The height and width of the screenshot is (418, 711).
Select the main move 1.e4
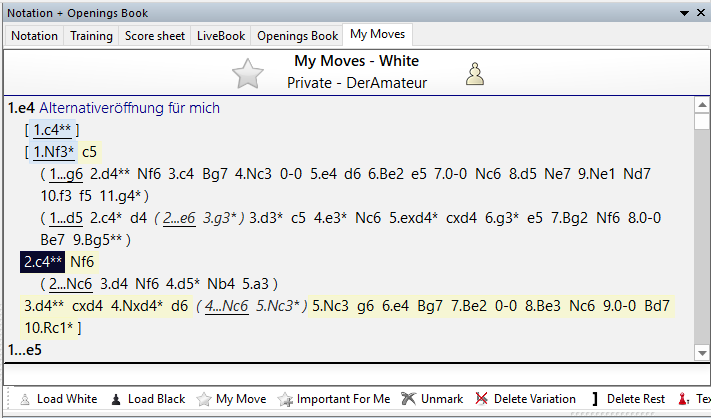(x=21, y=108)
